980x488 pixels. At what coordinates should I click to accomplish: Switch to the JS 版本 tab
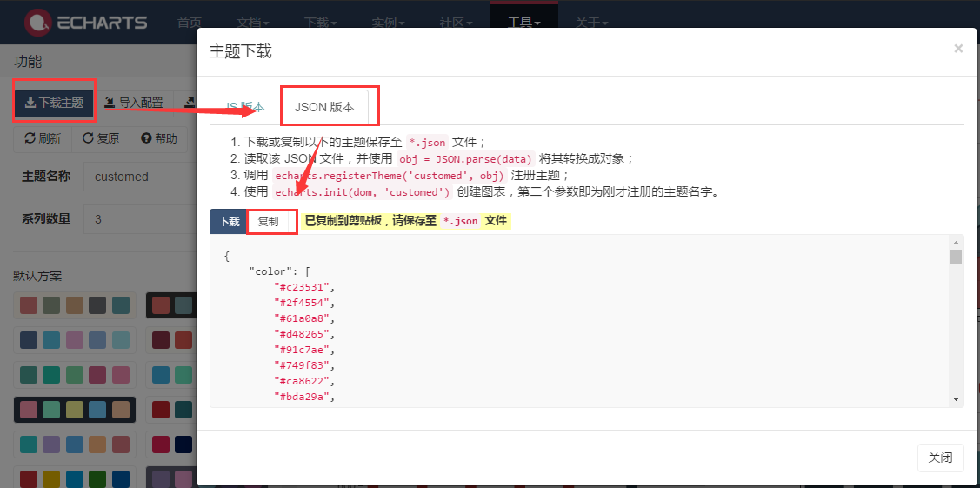(245, 107)
